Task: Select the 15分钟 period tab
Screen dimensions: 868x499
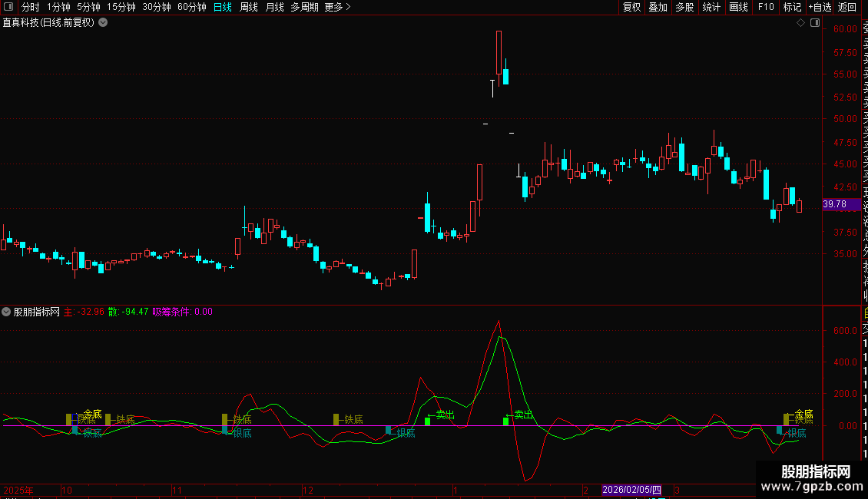Action: [x=121, y=7]
